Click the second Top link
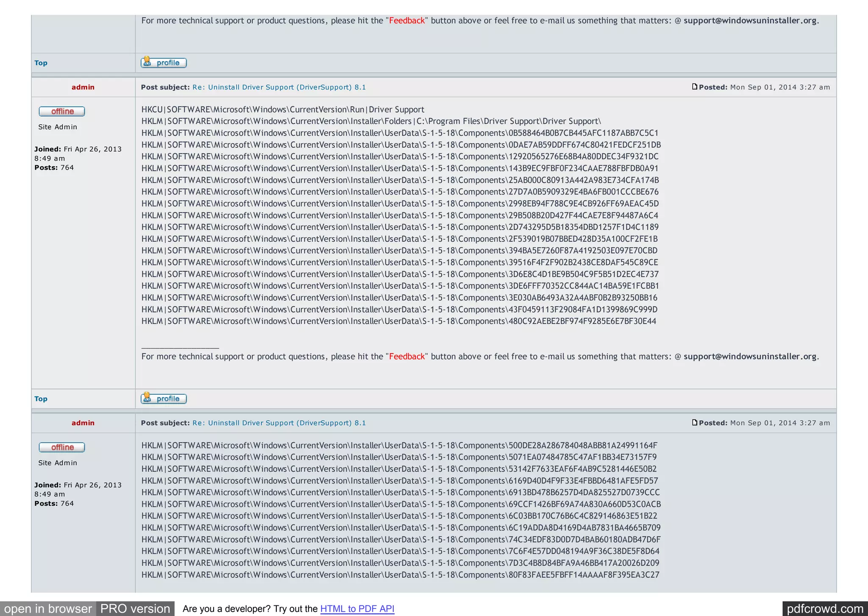Viewport: 868px width, 616px height. click(41, 399)
